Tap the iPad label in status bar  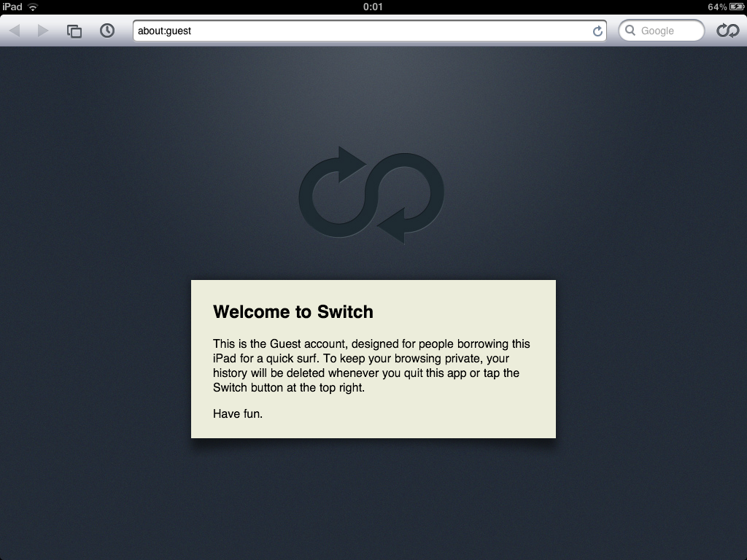12,7
